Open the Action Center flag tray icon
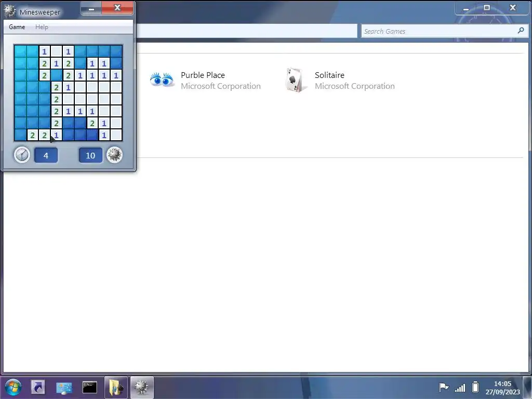 point(444,387)
